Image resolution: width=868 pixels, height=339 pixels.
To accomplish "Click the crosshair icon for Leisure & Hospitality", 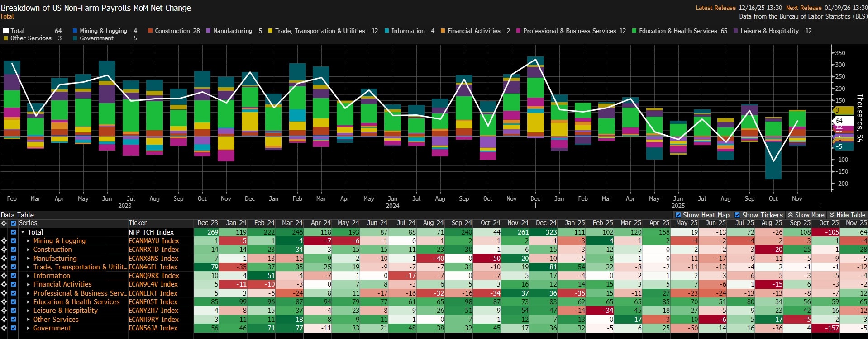I will tap(4, 311).
